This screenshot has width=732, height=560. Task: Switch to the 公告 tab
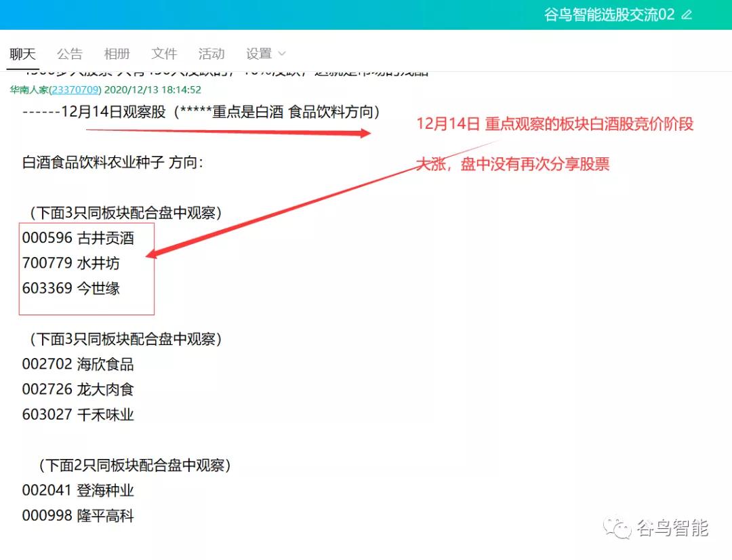(70, 54)
